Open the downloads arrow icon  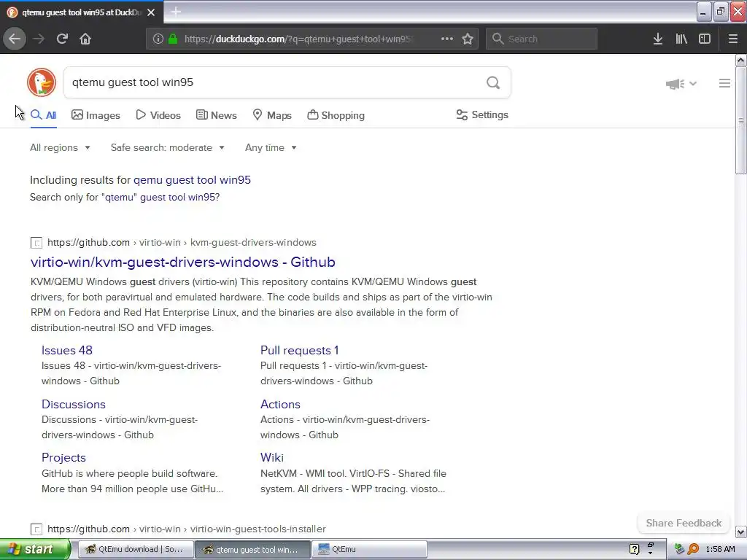pyautogui.click(x=657, y=39)
